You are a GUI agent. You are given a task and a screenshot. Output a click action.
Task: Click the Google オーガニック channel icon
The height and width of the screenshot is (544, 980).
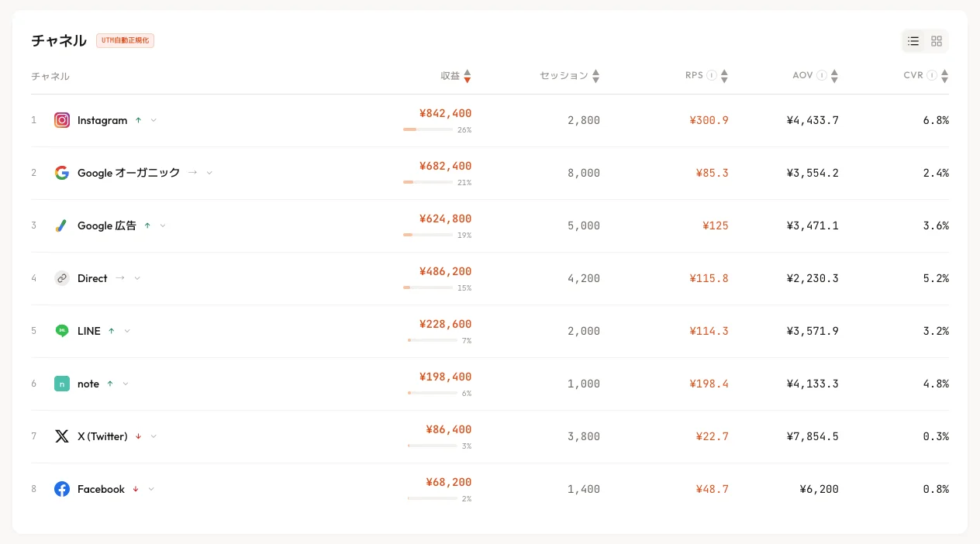click(62, 173)
